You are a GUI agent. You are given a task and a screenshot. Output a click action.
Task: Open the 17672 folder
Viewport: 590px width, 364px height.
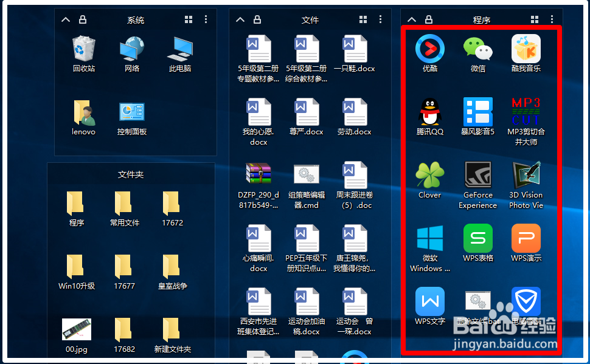pyautogui.click(x=172, y=203)
